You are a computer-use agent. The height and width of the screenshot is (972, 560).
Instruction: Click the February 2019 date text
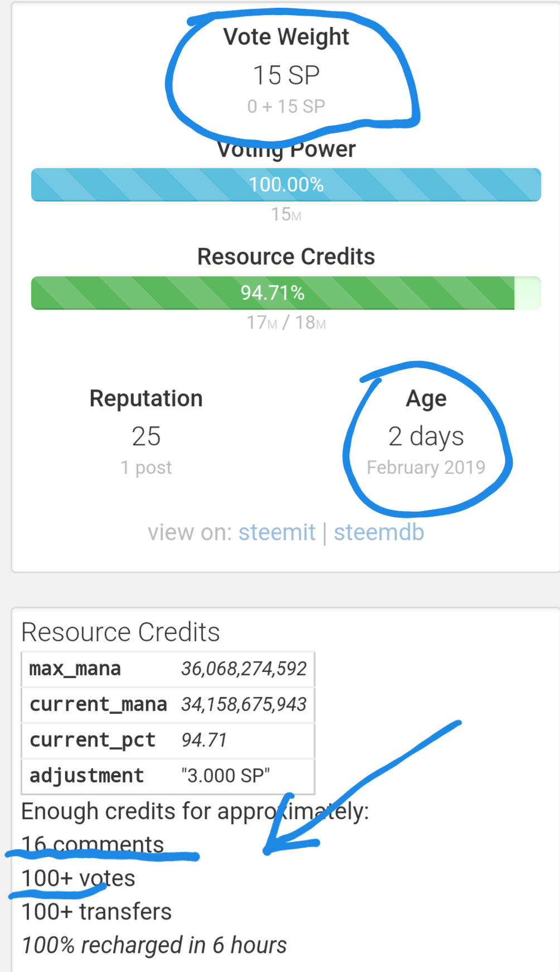pos(426,468)
